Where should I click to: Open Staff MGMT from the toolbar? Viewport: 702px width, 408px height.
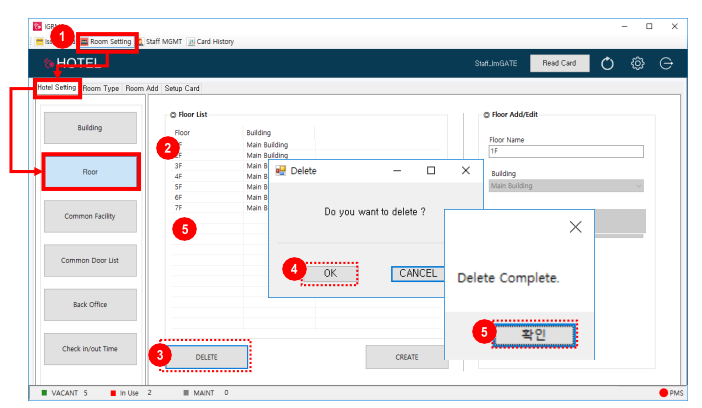click(161, 42)
